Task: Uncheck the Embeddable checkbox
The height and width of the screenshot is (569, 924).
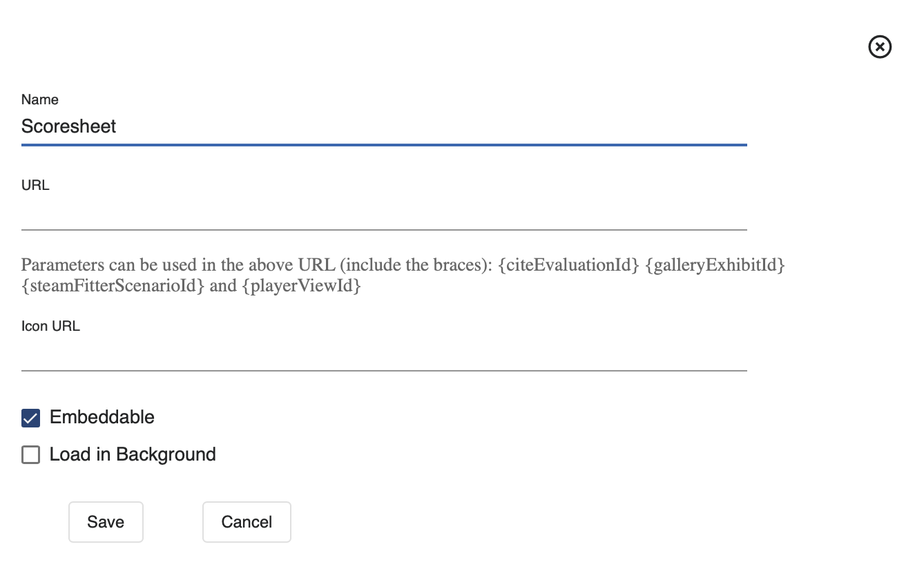Action: (30, 418)
